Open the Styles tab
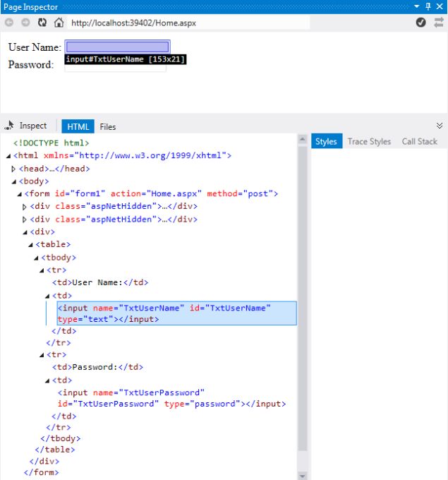448x480 pixels. point(327,141)
